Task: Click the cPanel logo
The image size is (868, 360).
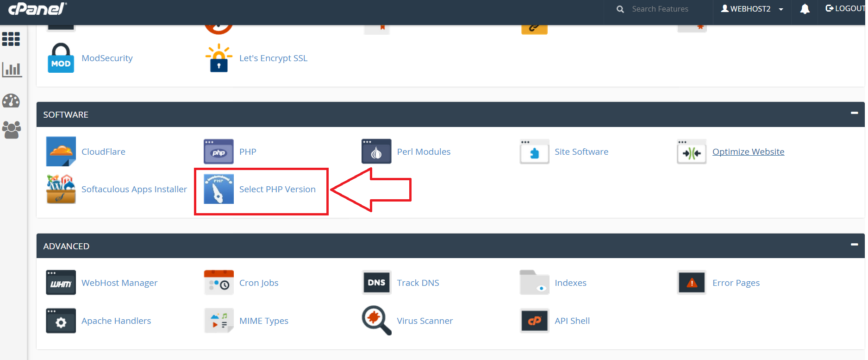Action: 37,8
